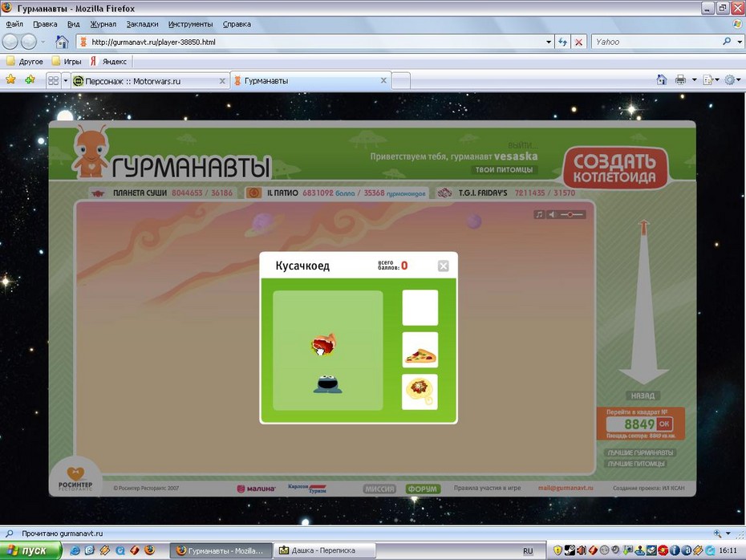The image size is (746, 560).
Task: Click the Малина logo in footer
Action: [x=257, y=489]
